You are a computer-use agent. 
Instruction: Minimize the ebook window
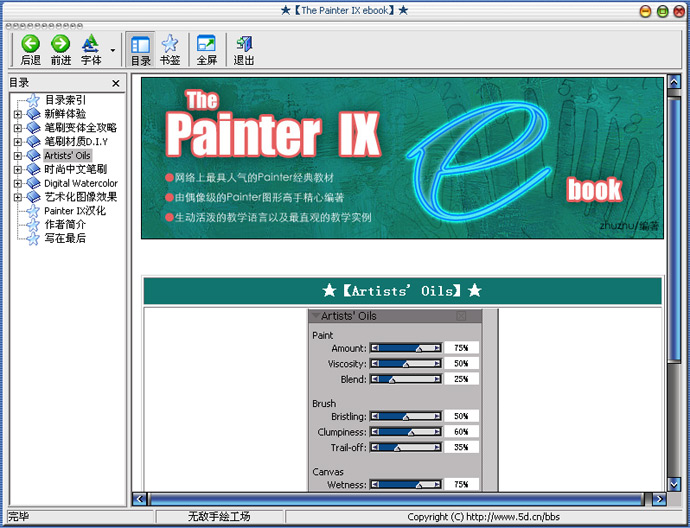pyautogui.click(x=645, y=11)
